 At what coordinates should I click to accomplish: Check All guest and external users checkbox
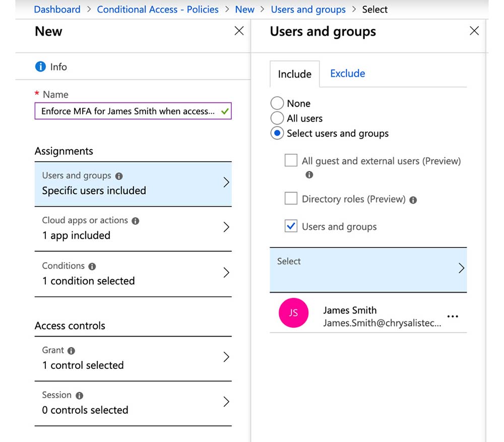point(291,161)
